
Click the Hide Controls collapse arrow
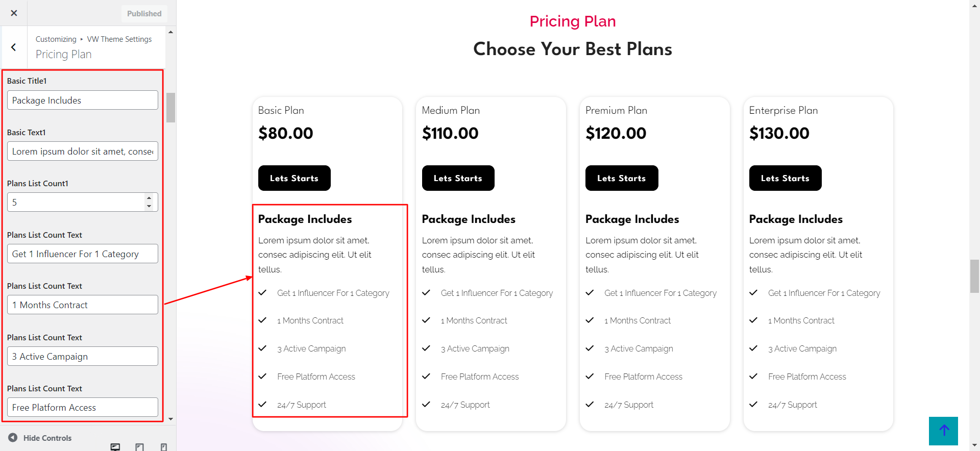click(13, 438)
